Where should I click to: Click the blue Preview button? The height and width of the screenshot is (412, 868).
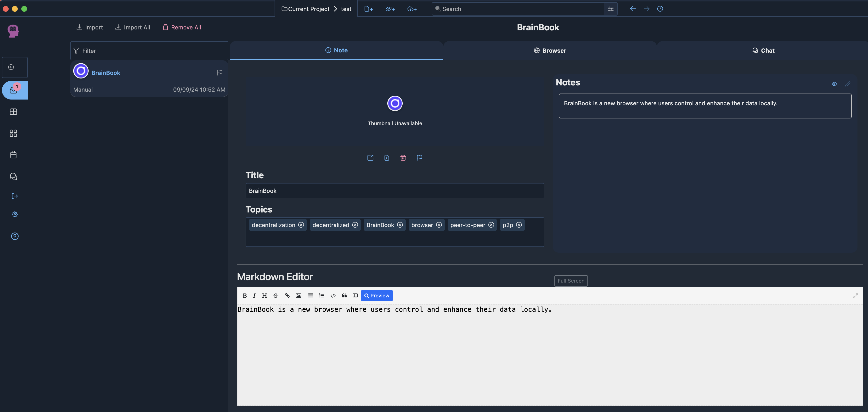(376, 295)
